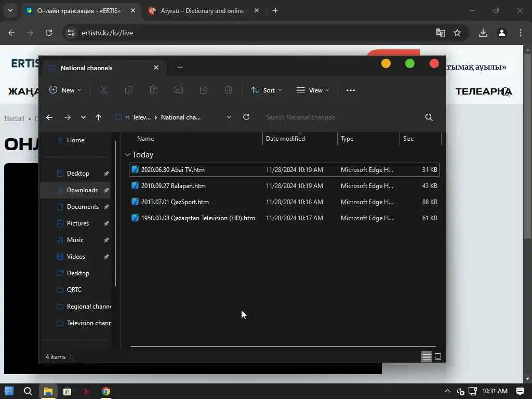Go forward in File Explorer navigation

tap(67, 117)
